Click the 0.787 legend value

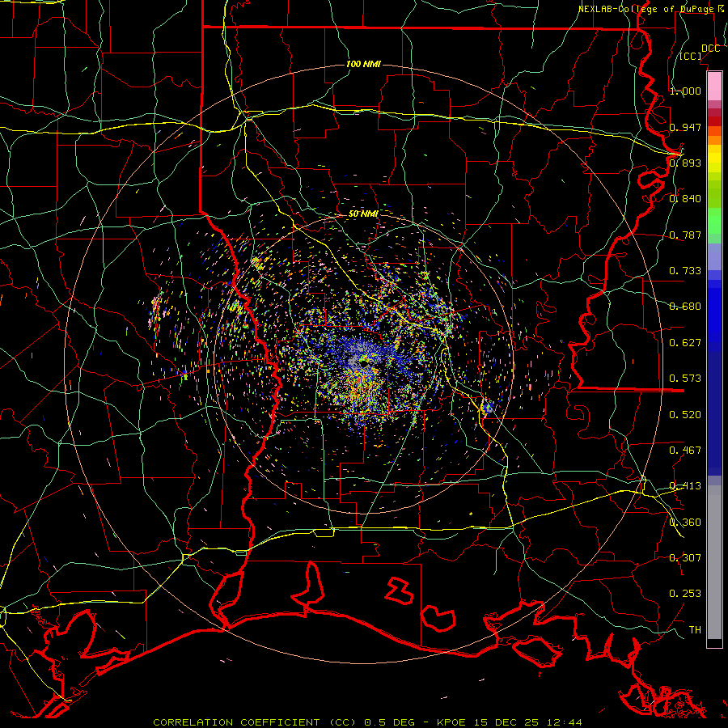[x=685, y=235]
